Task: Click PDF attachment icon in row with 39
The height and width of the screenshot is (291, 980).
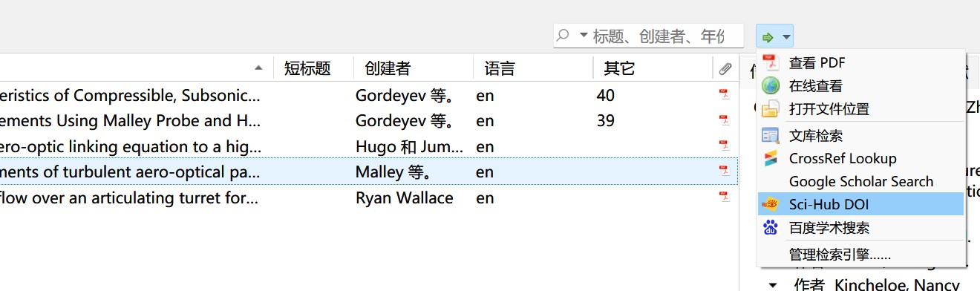Action: point(724,120)
